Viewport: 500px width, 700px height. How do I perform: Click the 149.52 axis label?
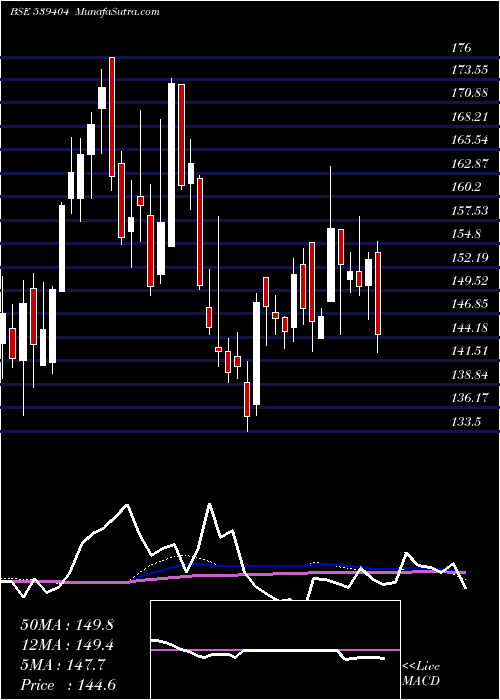pyautogui.click(x=469, y=281)
